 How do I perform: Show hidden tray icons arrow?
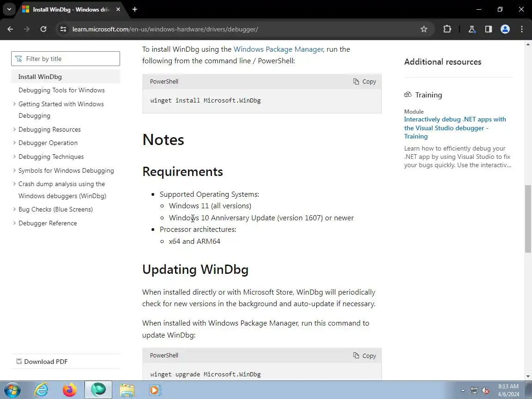tap(463, 391)
